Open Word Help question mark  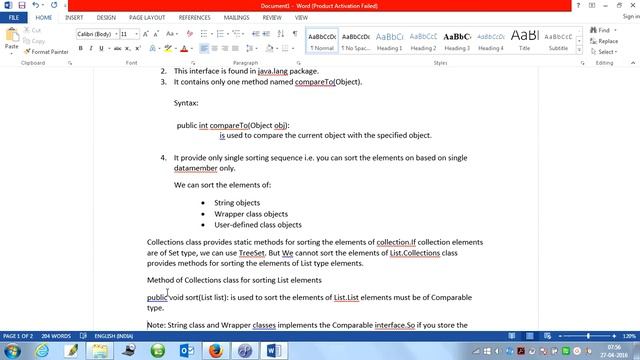[578, 5]
